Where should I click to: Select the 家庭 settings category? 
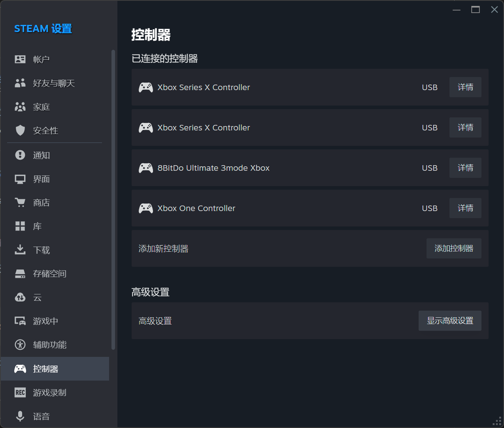pos(55,107)
